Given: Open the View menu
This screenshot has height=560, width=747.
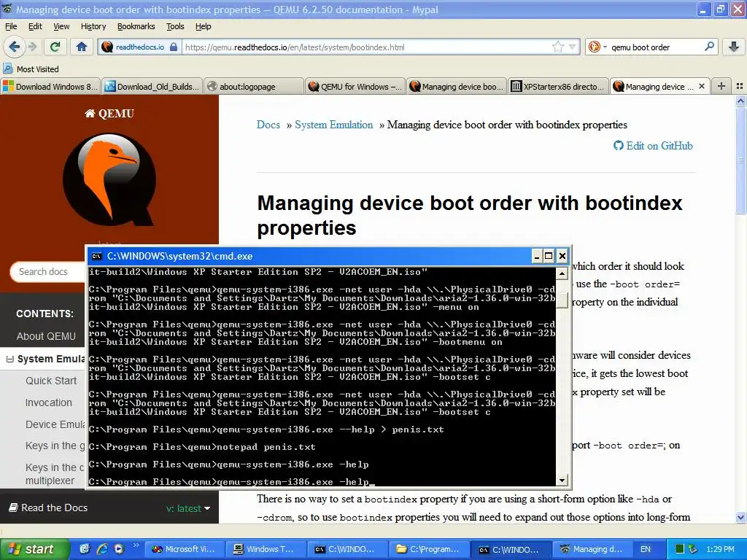Looking at the screenshot, I should pyautogui.click(x=61, y=26).
